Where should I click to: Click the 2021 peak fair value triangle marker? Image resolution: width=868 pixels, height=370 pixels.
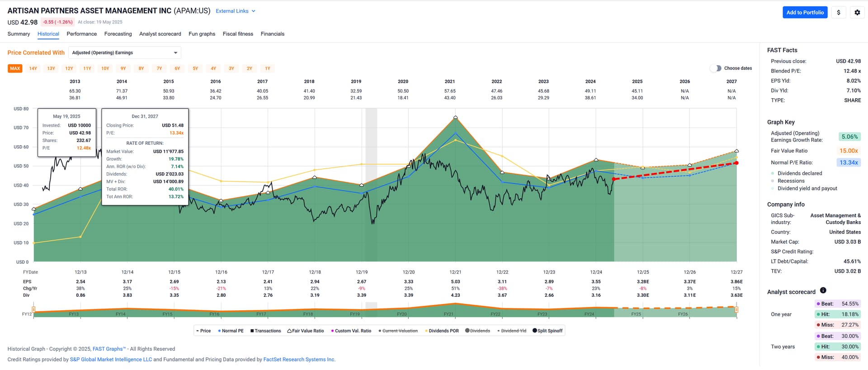(x=455, y=117)
